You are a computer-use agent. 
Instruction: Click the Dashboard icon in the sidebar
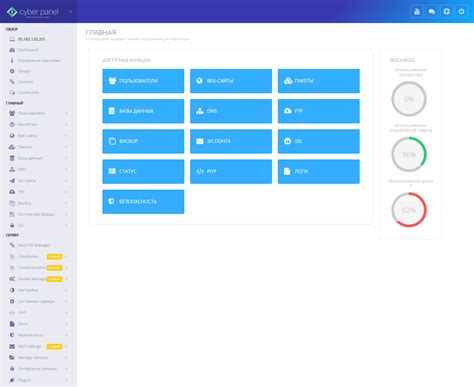(12, 50)
